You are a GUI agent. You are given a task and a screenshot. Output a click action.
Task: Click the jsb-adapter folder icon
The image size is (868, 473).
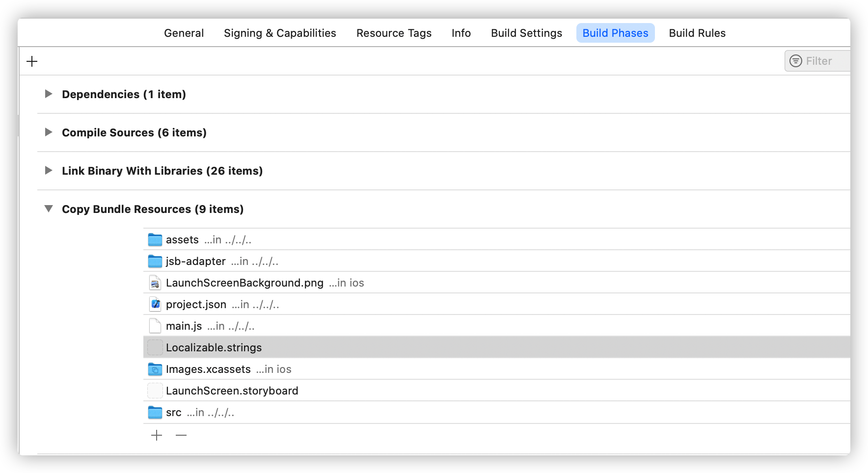point(155,262)
